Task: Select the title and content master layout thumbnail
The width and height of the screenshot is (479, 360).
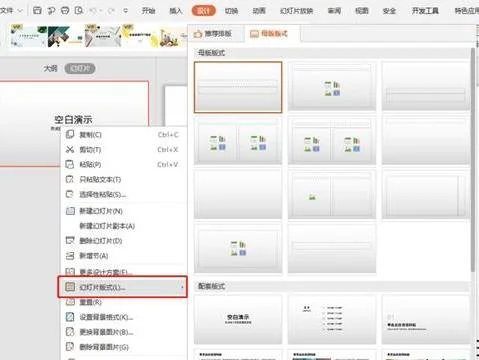Action: pyautogui.click(x=332, y=86)
